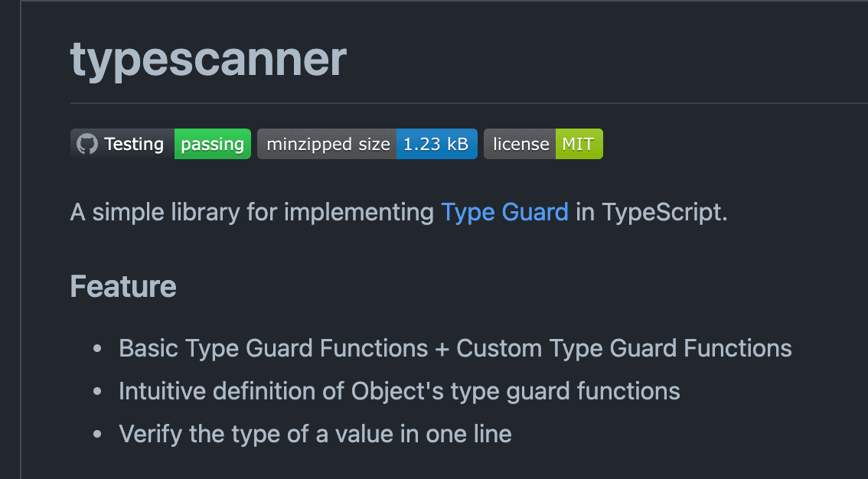The image size is (868, 479).
Task: Click the Custom Type Guard Functions text
Action: pos(624,348)
